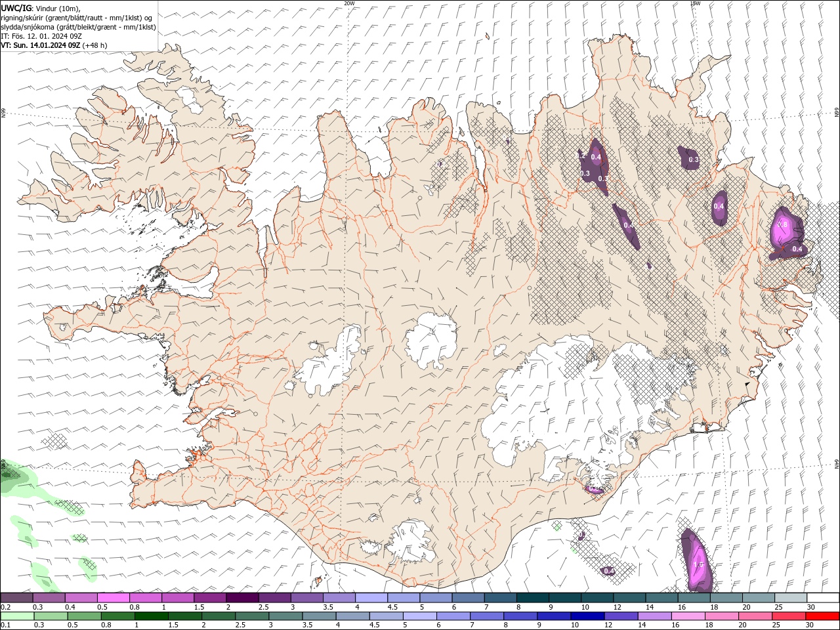Click the '20W' longitude label at top
This screenshot has height=630, width=840.
(x=349, y=3)
